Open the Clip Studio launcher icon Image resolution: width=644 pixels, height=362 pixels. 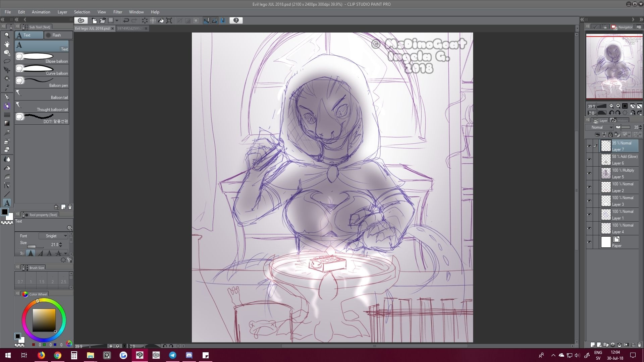coord(81,20)
